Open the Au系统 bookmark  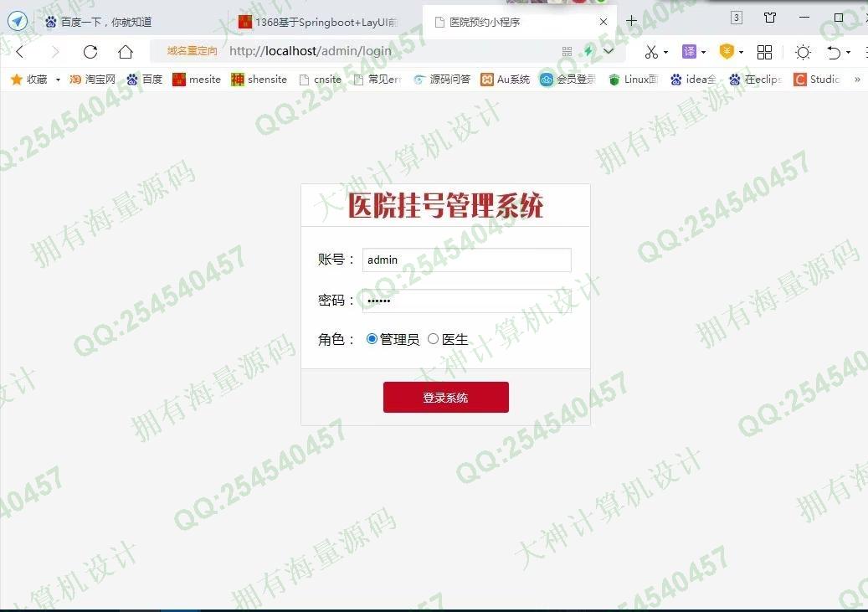505,80
